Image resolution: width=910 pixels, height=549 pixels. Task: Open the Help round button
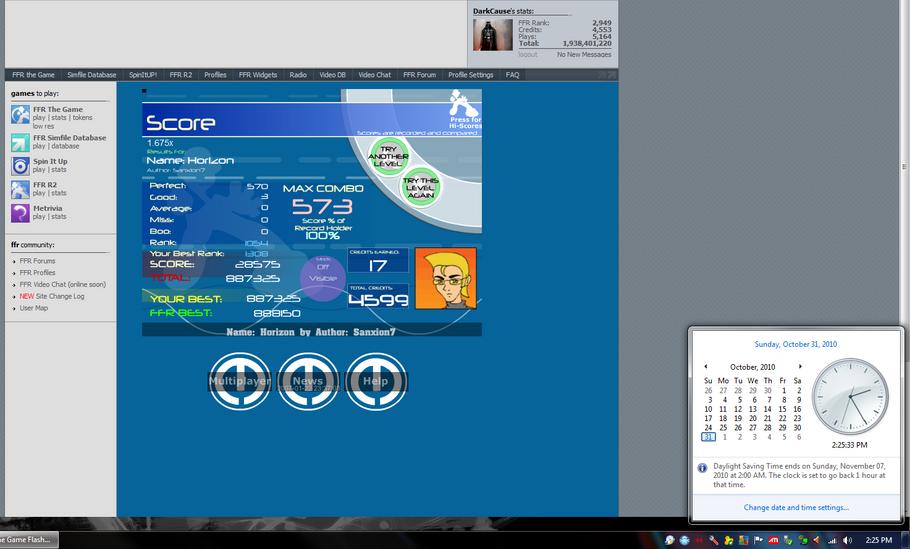point(375,381)
